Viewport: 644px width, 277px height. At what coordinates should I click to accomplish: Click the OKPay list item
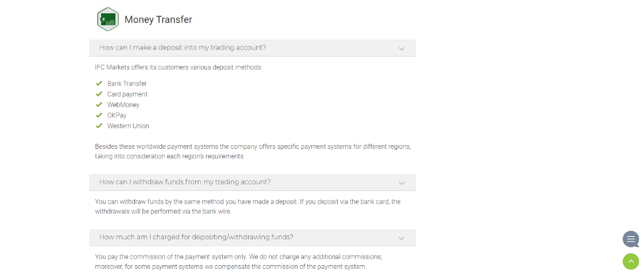[117, 116]
